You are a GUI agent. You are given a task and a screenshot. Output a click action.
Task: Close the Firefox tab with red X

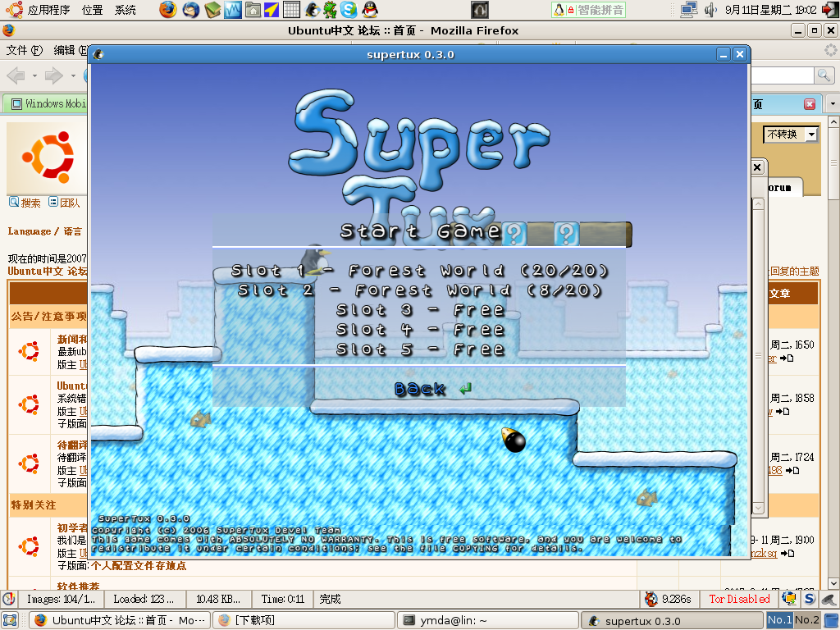[x=810, y=104]
